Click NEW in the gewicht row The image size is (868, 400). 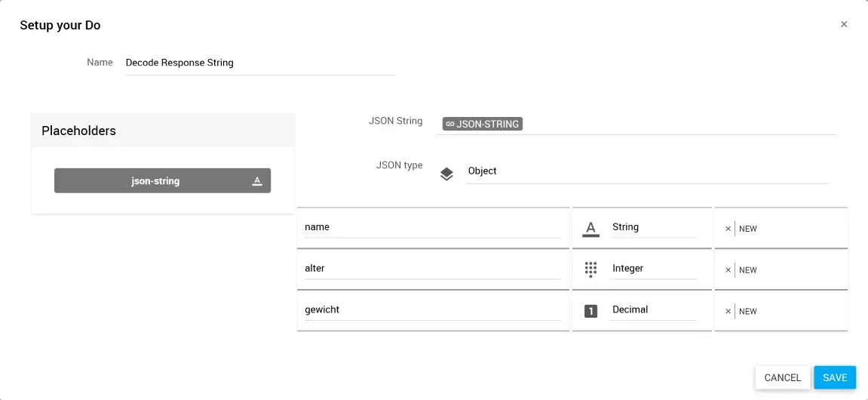(748, 312)
